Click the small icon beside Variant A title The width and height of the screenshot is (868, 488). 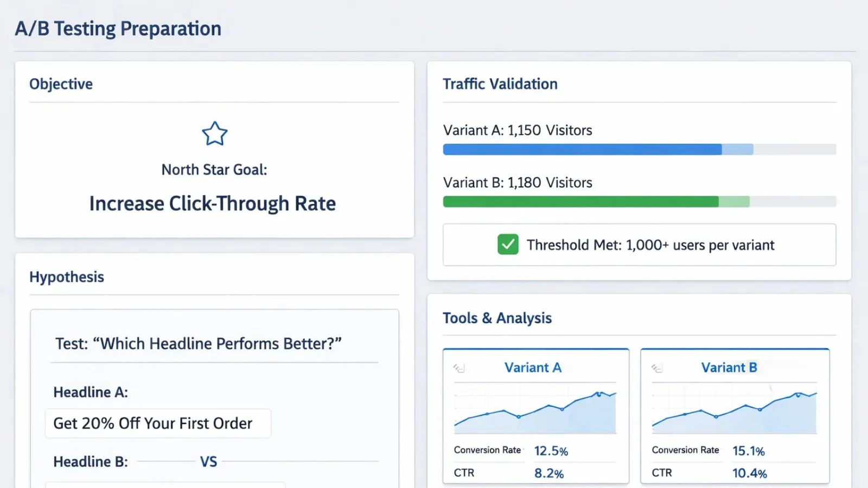click(459, 368)
